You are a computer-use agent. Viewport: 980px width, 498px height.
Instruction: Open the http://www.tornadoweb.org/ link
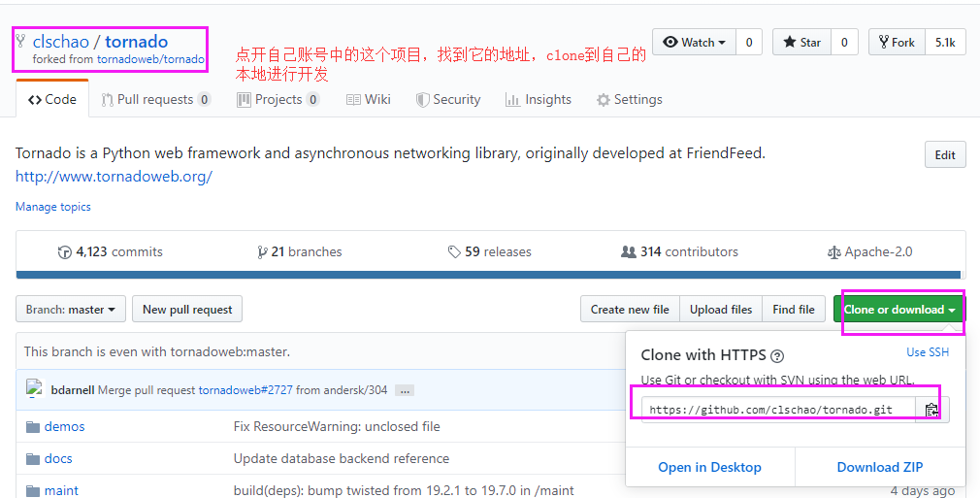(114, 177)
